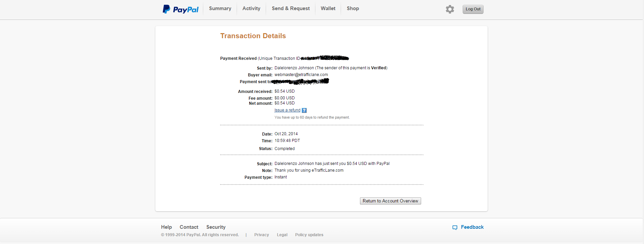Open the Security footer link
Viewport: 644px width, 244px height.
tap(216, 227)
